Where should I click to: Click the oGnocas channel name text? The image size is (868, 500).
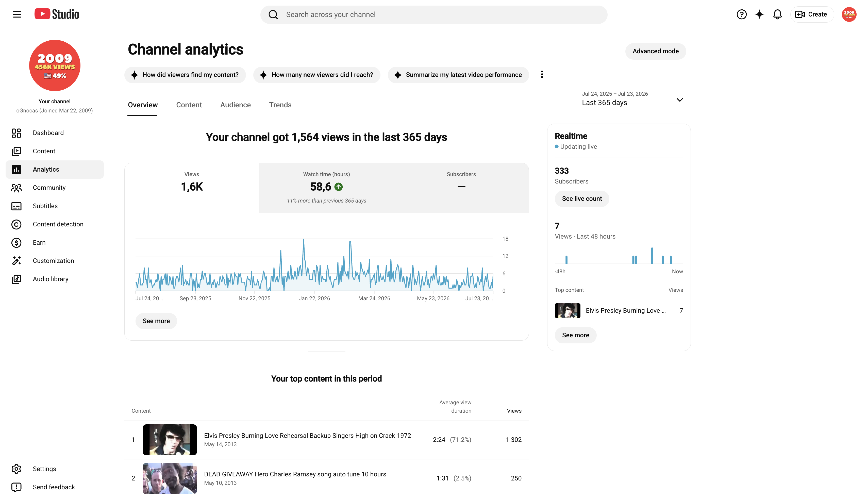(x=54, y=111)
